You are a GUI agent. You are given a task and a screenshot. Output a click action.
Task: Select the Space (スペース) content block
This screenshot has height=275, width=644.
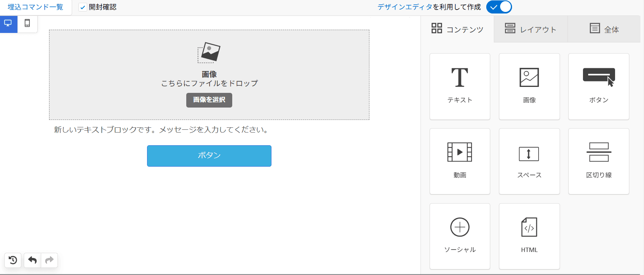(x=529, y=161)
